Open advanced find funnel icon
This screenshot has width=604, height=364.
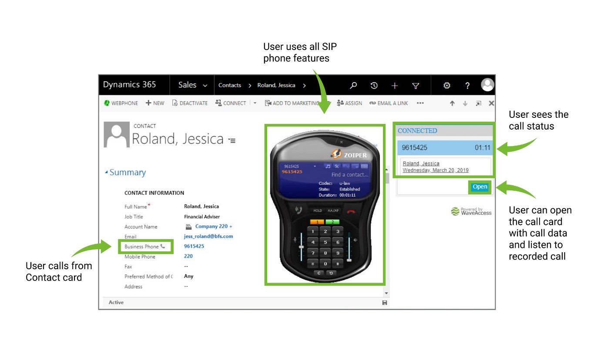(x=416, y=86)
